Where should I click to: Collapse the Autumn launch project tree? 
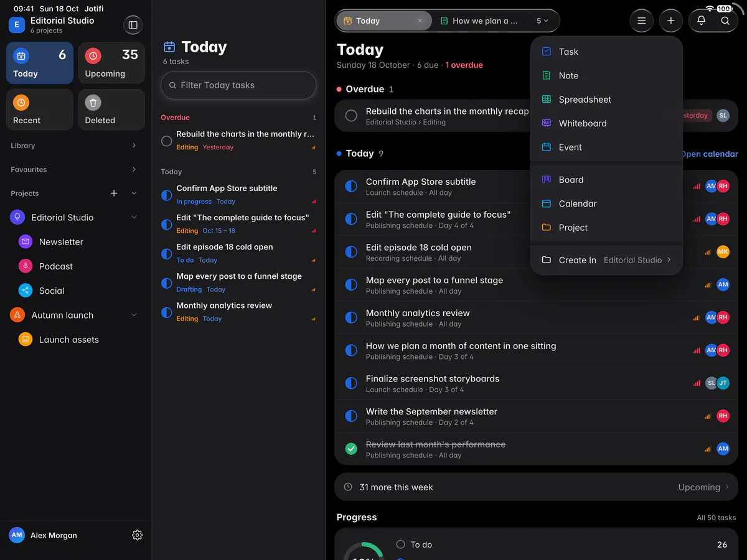click(134, 315)
